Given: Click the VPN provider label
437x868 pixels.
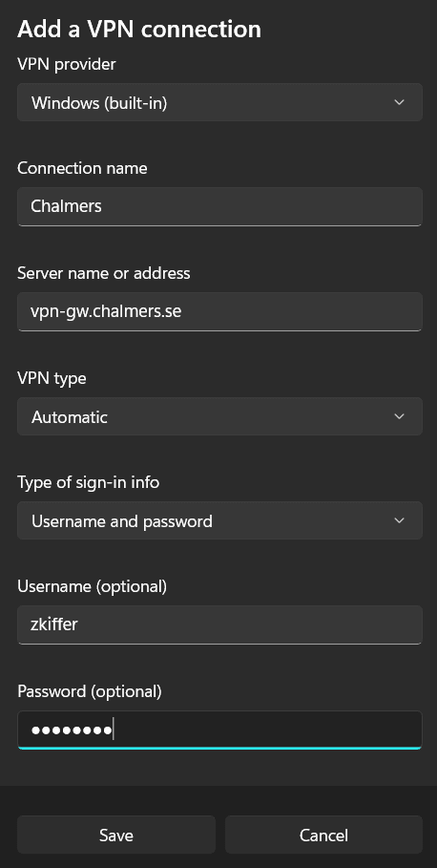Looking at the screenshot, I should pos(67,64).
